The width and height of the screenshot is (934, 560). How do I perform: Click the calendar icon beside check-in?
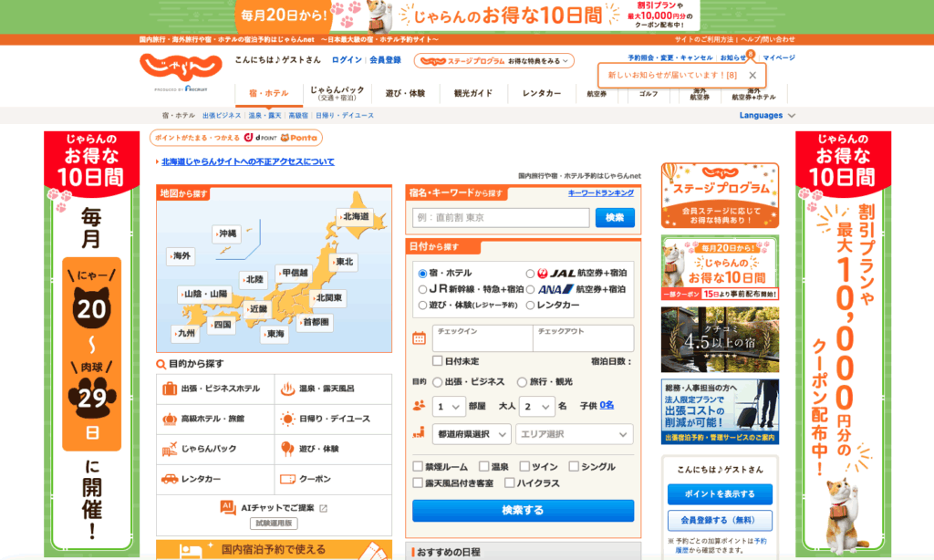point(420,338)
